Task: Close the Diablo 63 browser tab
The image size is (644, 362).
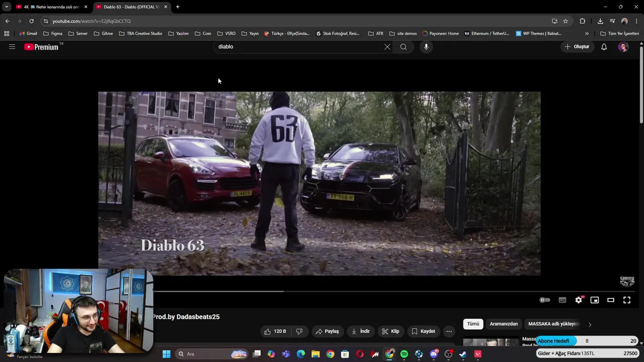Action: point(166,7)
